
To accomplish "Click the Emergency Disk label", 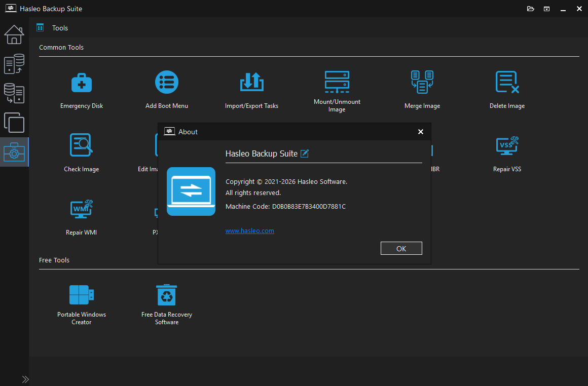I will (82, 106).
